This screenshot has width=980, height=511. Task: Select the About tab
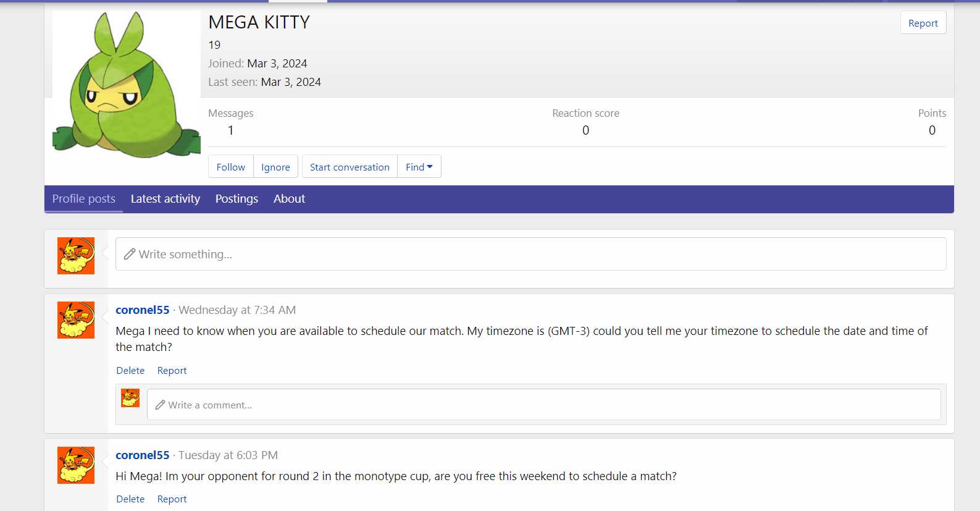pos(289,199)
